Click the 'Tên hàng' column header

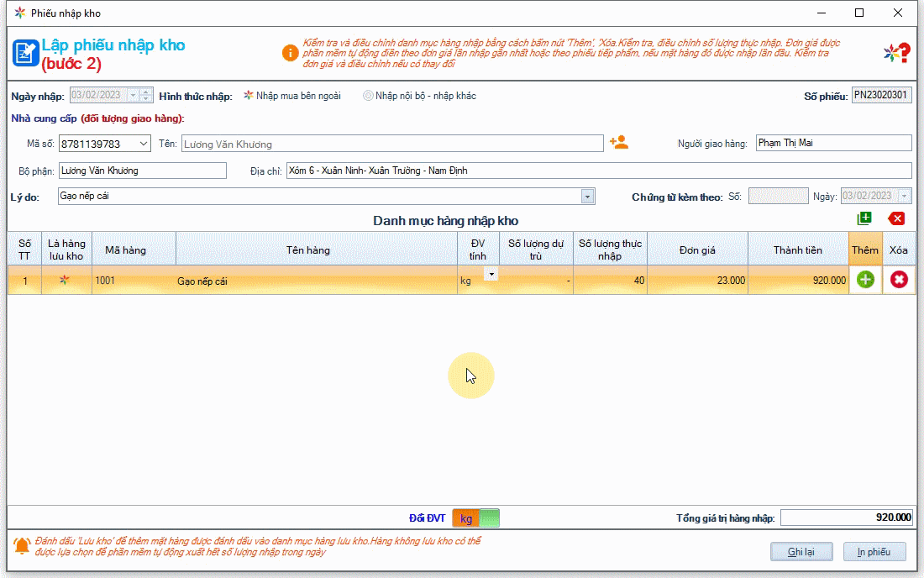coord(307,250)
